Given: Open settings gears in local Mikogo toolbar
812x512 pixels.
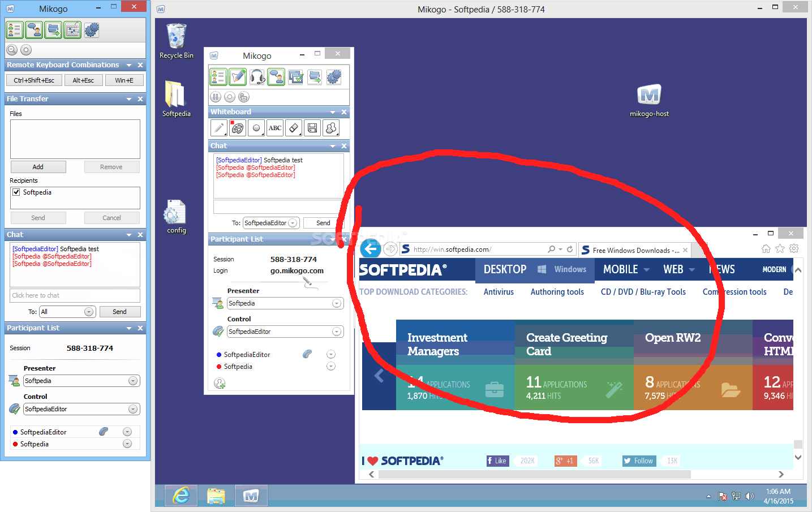Looking at the screenshot, I should tap(92, 30).
